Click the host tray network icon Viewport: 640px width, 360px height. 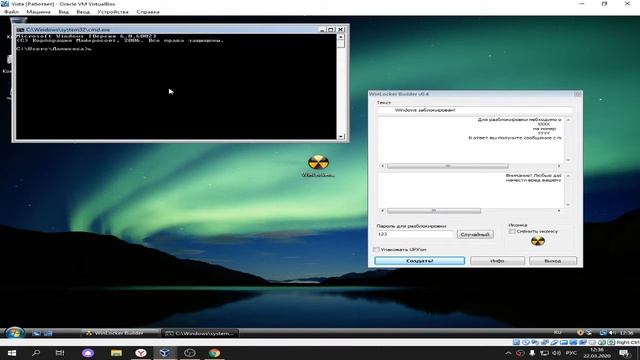coord(544,353)
